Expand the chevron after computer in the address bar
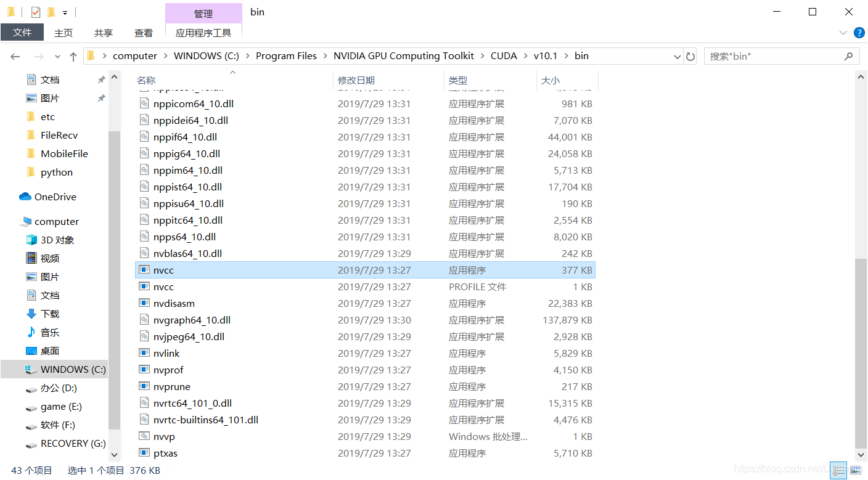The image size is (868, 480). click(x=165, y=56)
